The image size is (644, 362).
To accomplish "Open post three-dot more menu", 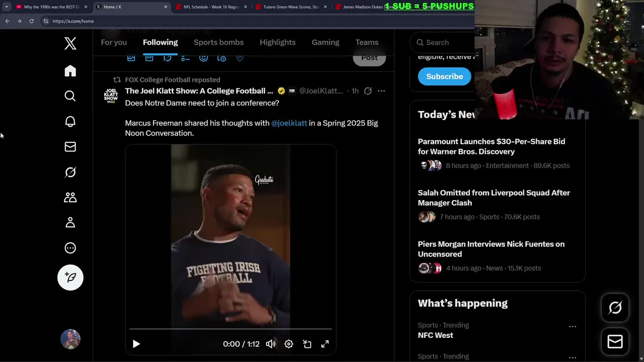I will click(381, 91).
